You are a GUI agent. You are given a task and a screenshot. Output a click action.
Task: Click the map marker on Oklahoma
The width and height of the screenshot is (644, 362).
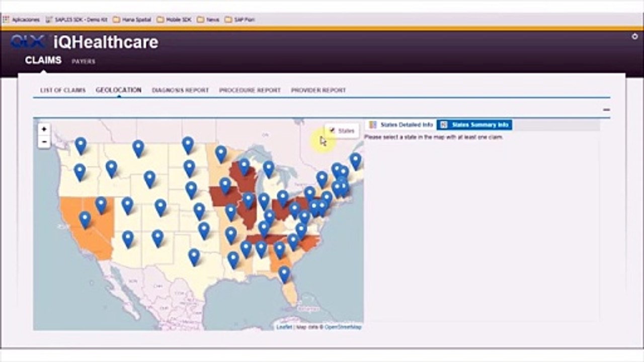[x=204, y=231]
